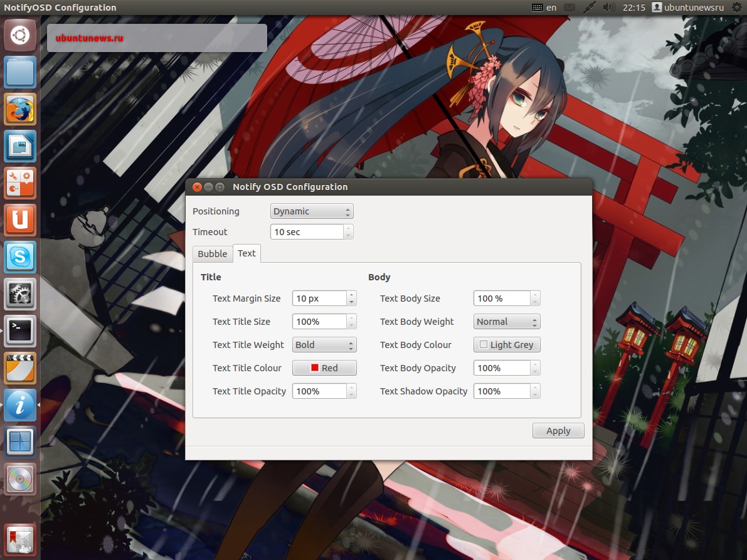Launch Skype from the launcher
Image resolution: width=747 pixels, height=560 pixels.
(20, 257)
